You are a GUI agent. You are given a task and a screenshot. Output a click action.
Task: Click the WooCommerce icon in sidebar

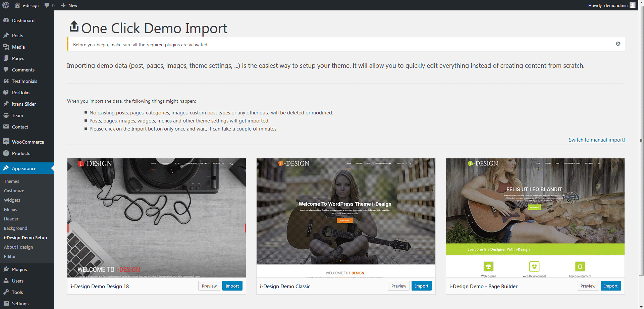tap(6, 142)
